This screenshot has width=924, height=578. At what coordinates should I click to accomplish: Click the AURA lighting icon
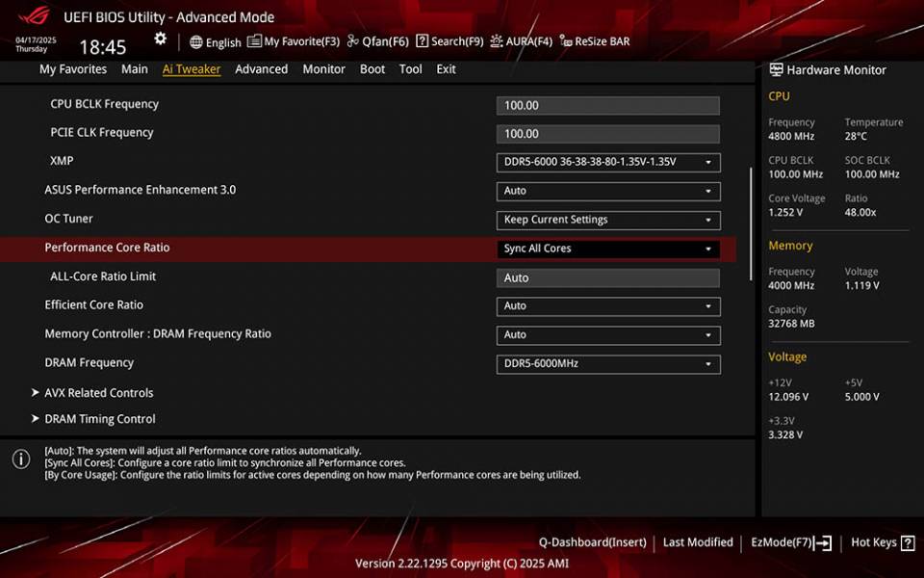click(497, 40)
